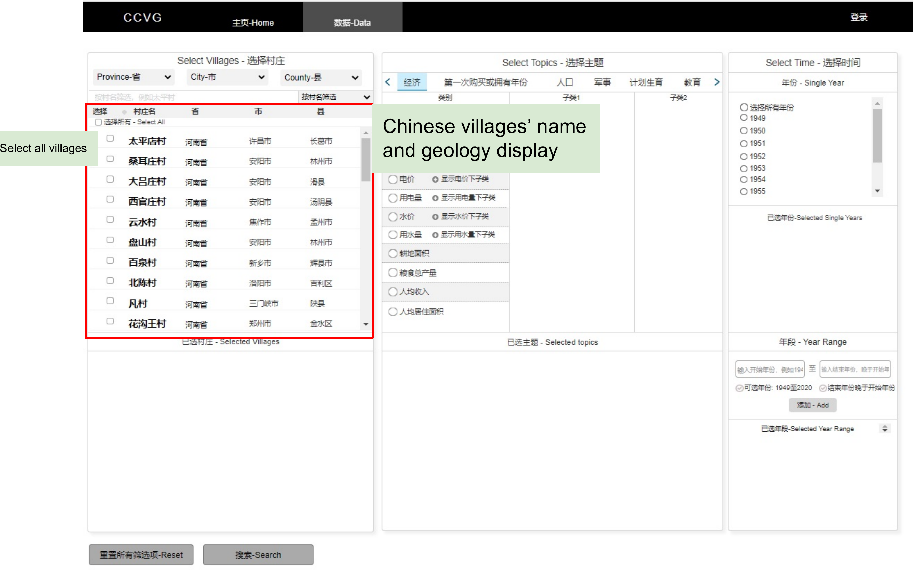Screen dimensions: 924x572
Task: Select the 选择所有年份 radio button
Action: (x=744, y=108)
